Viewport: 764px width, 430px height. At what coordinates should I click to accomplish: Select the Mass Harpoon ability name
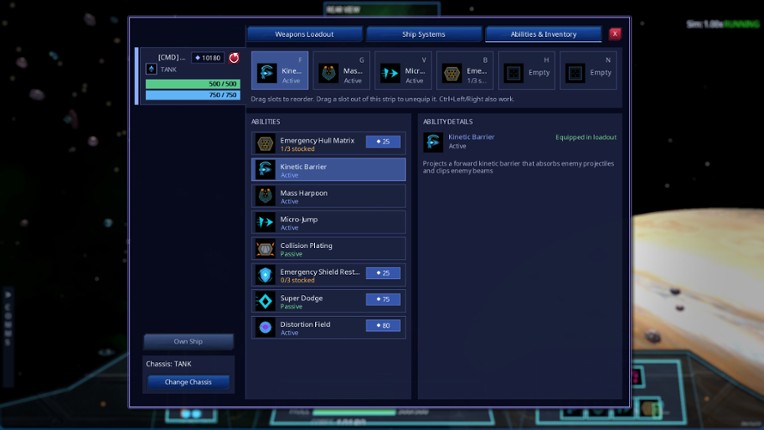point(304,193)
